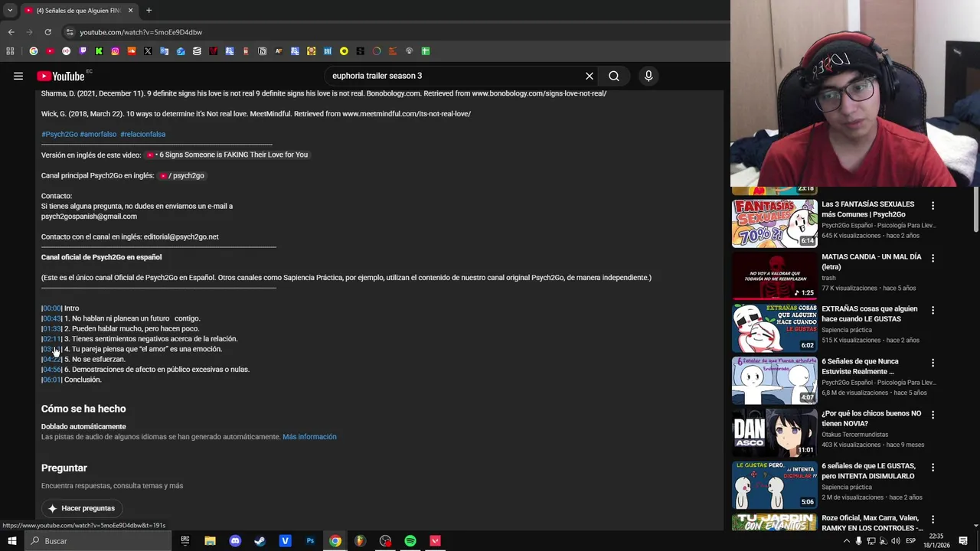Open 'EXTRAÑAS cosas que alguien hace' thumbnail
The image size is (980, 551).
pyautogui.click(x=774, y=328)
